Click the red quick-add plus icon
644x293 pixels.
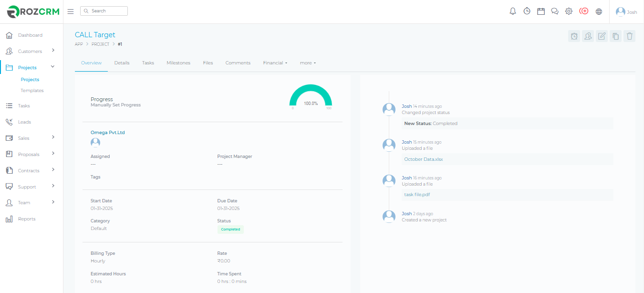(584, 11)
